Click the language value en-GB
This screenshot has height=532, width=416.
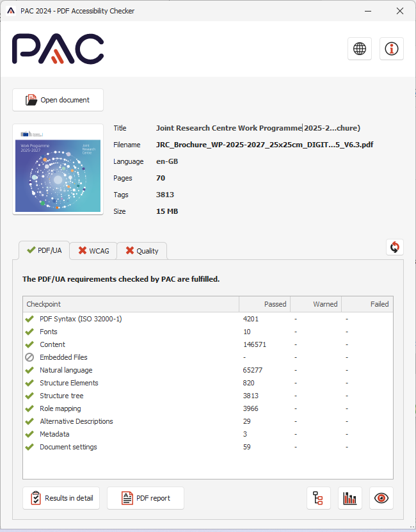click(x=167, y=161)
